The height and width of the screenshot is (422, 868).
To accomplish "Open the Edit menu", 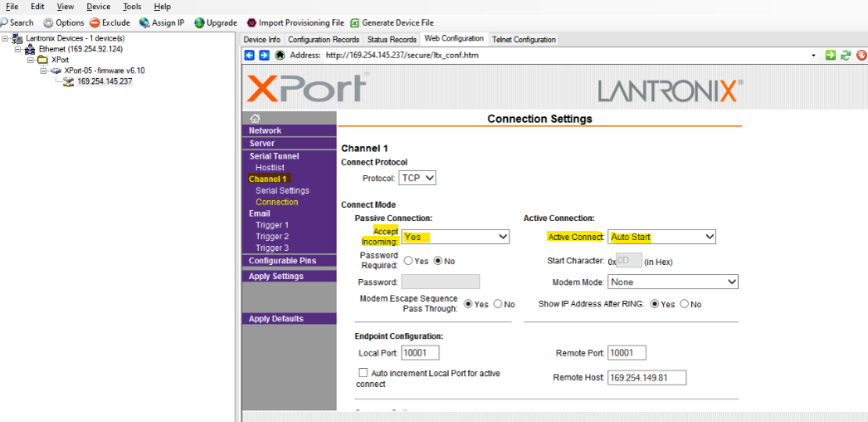I will pos(37,7).
